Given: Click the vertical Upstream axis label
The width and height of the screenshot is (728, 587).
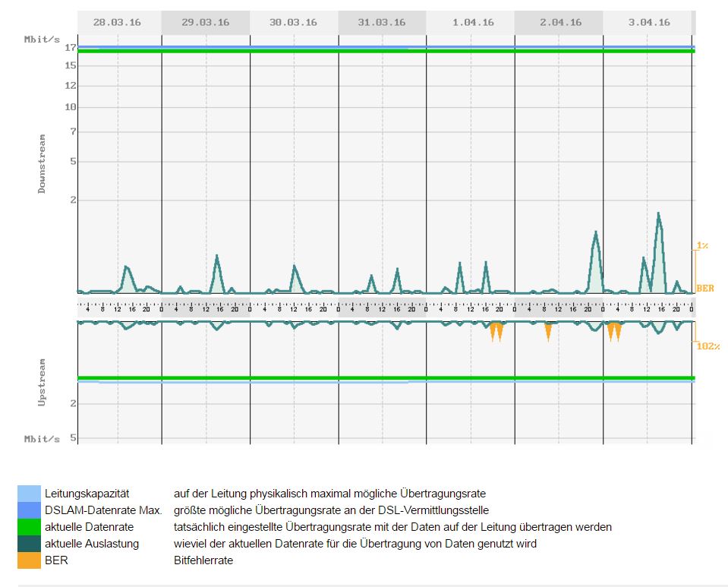Looking at the screenshot, I should (x=43, y=382).
